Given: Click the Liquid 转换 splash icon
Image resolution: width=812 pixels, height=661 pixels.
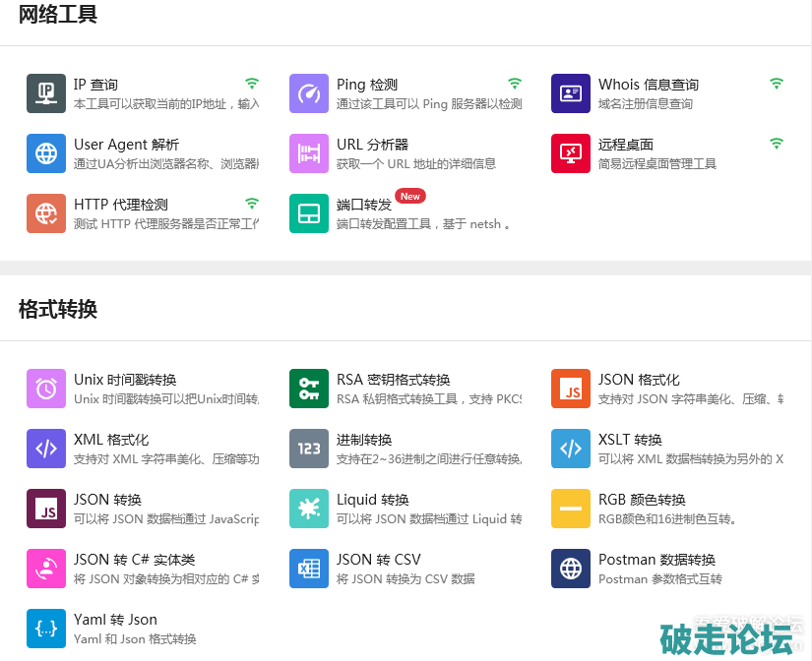Looking at the screenshot, I should [x=309, y=509].
